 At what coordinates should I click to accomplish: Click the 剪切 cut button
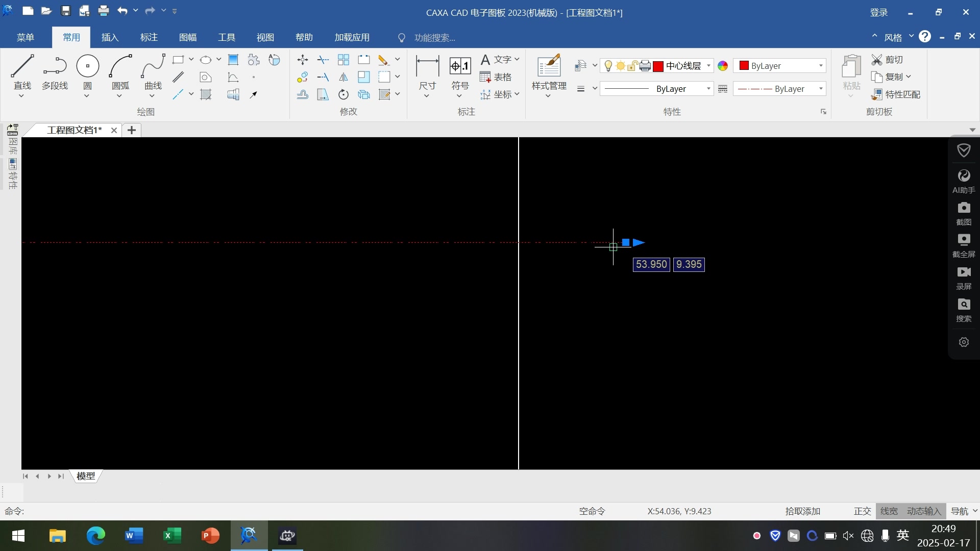[887, 60]
